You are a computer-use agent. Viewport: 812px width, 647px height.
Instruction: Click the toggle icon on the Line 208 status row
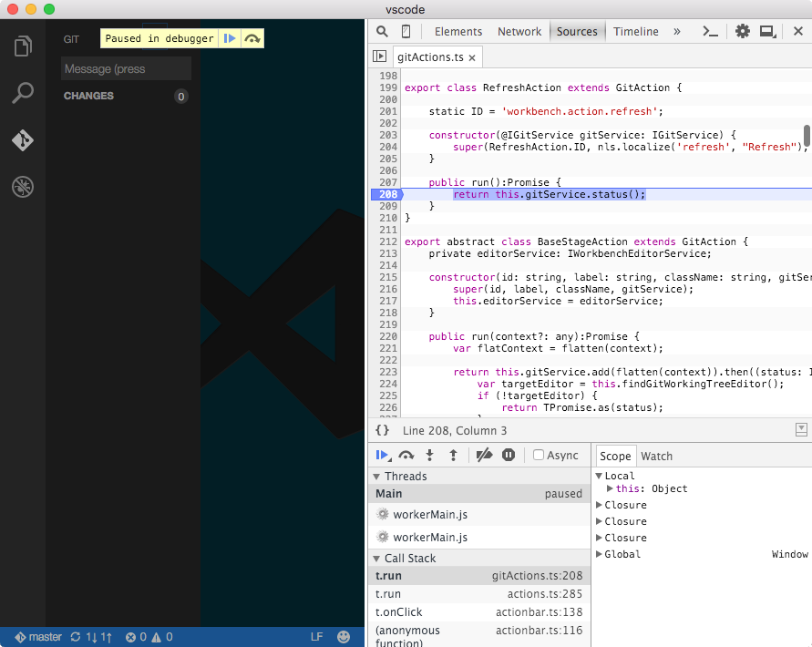[800, 429]
